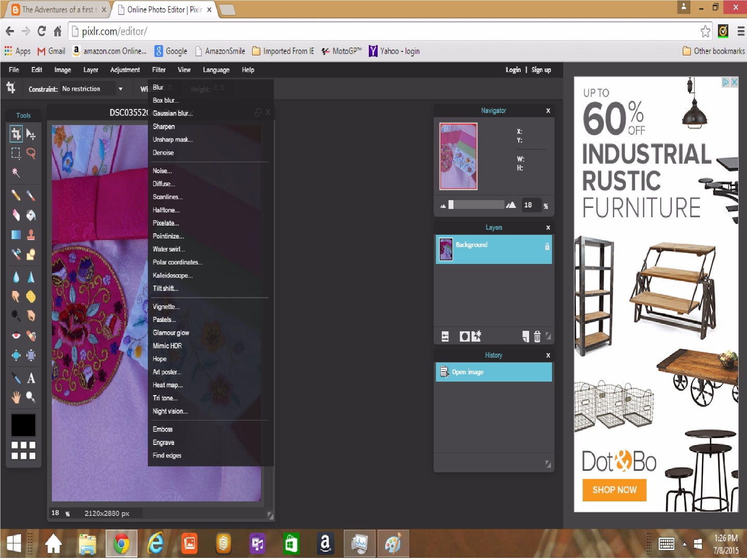Screen dimensions: 747x560
Task: Choose the Type text tool
Action: click(x=31, y=378)
